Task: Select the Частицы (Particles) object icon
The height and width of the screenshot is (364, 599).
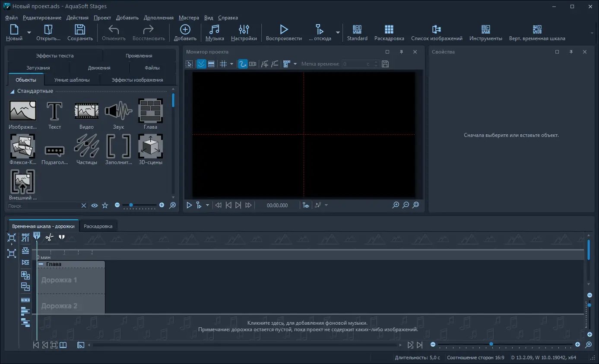Action: click(86, 146)
